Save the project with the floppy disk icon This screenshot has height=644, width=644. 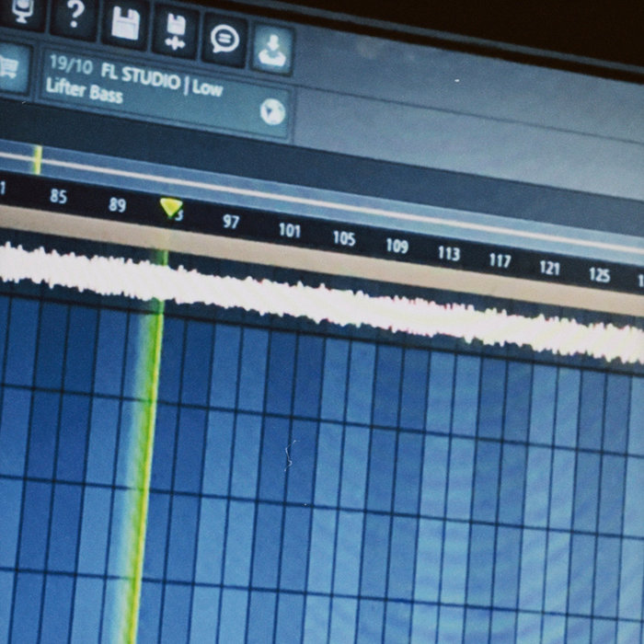point(124,23)
